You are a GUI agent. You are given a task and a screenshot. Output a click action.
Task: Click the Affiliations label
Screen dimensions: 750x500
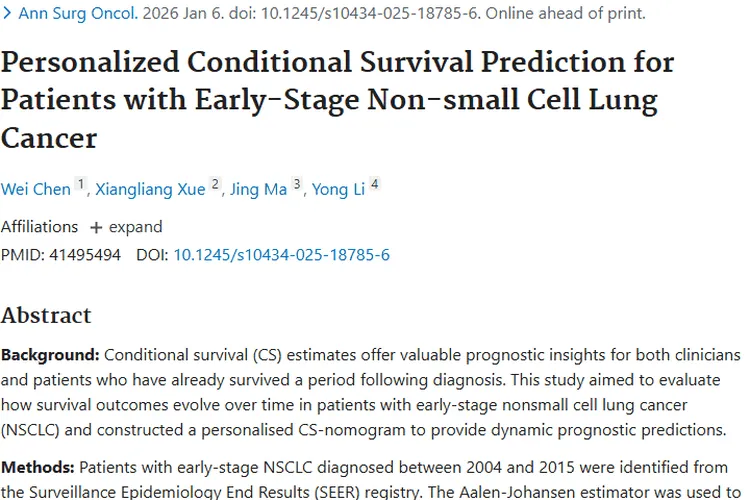[39, 226]
